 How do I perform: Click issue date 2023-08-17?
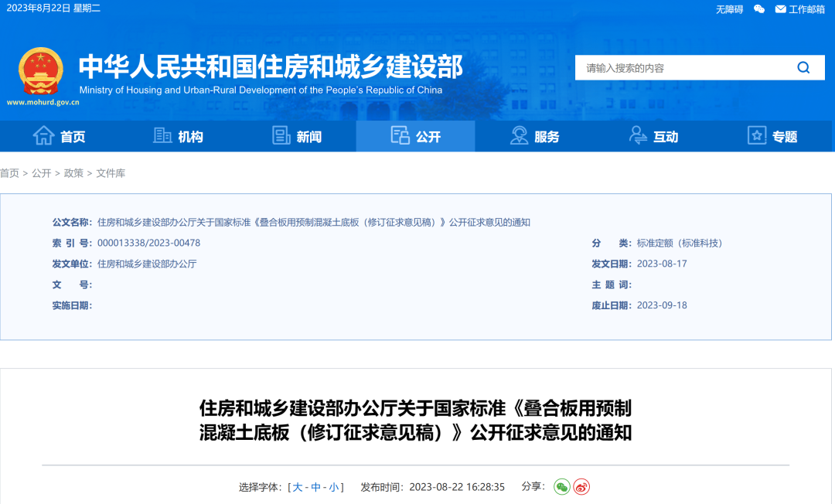pos(662,264)
